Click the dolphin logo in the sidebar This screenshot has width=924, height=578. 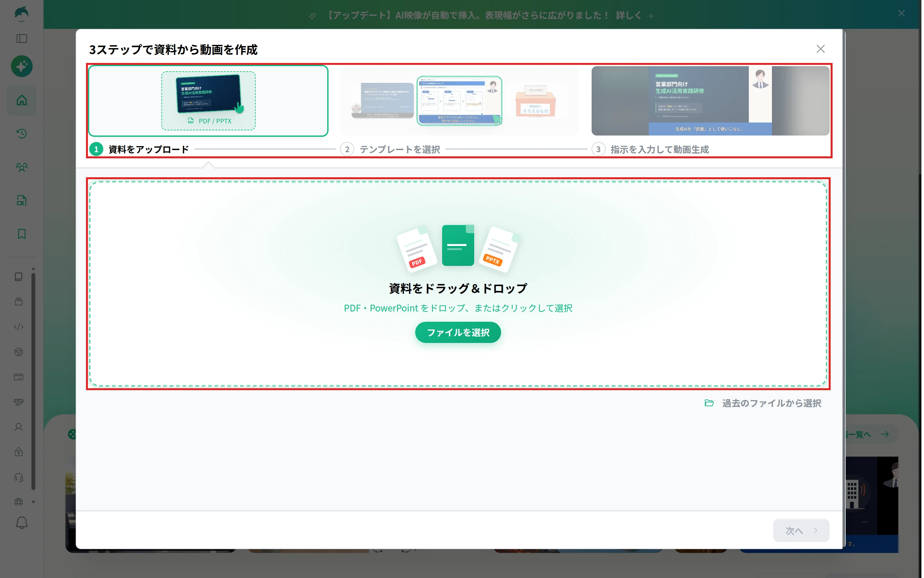(21, 13)
